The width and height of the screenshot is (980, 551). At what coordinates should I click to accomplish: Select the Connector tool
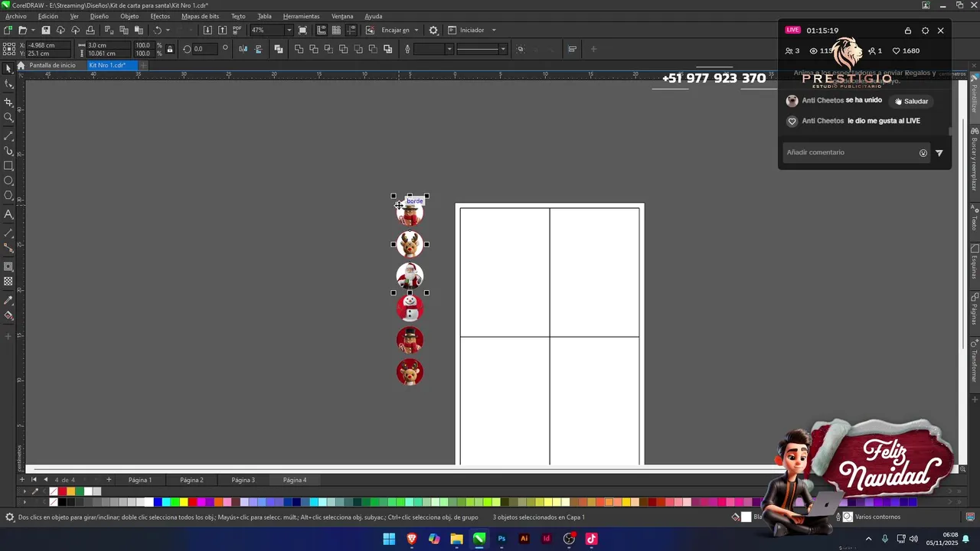[x=8, y=248]
